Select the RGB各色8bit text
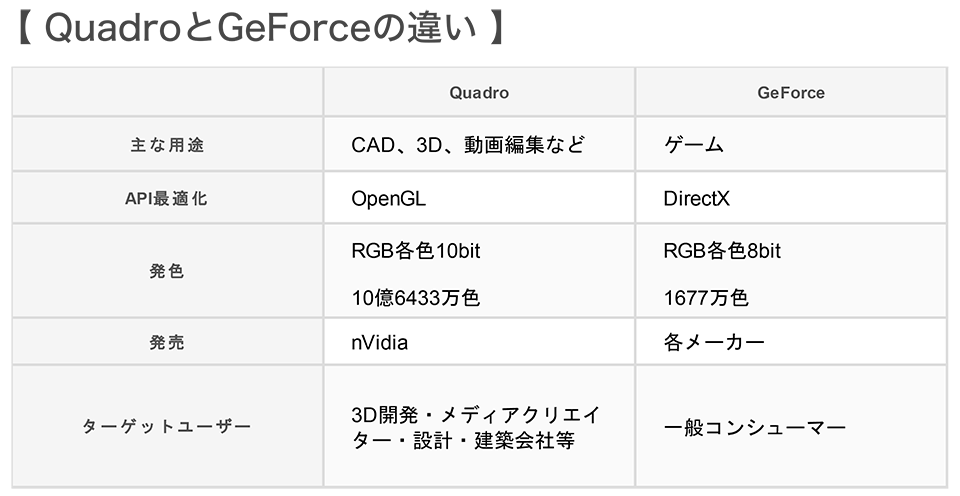 point(722,250)
